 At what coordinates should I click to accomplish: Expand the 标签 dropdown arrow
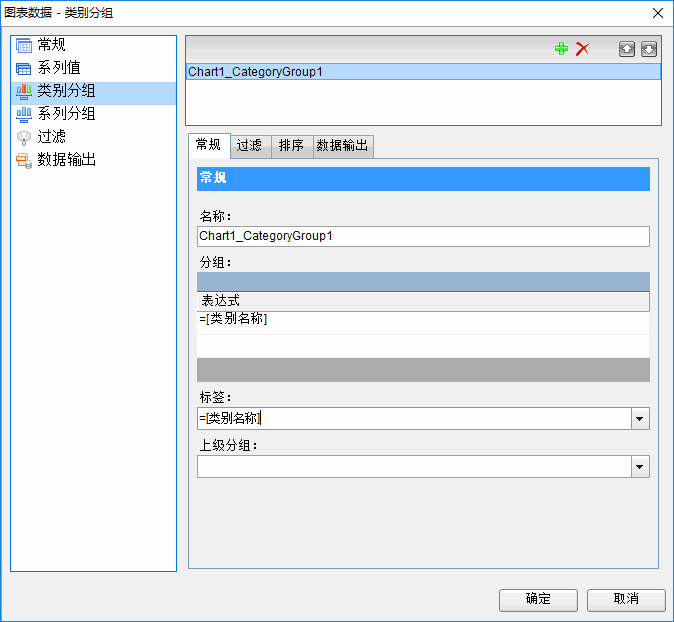click(x=640, y=419)
